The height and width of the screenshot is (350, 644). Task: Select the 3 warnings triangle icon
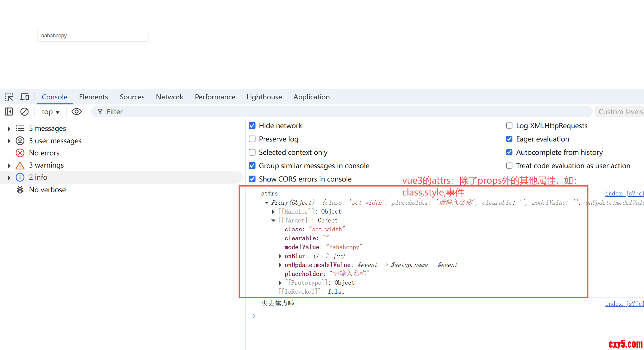tap(20, 166)
